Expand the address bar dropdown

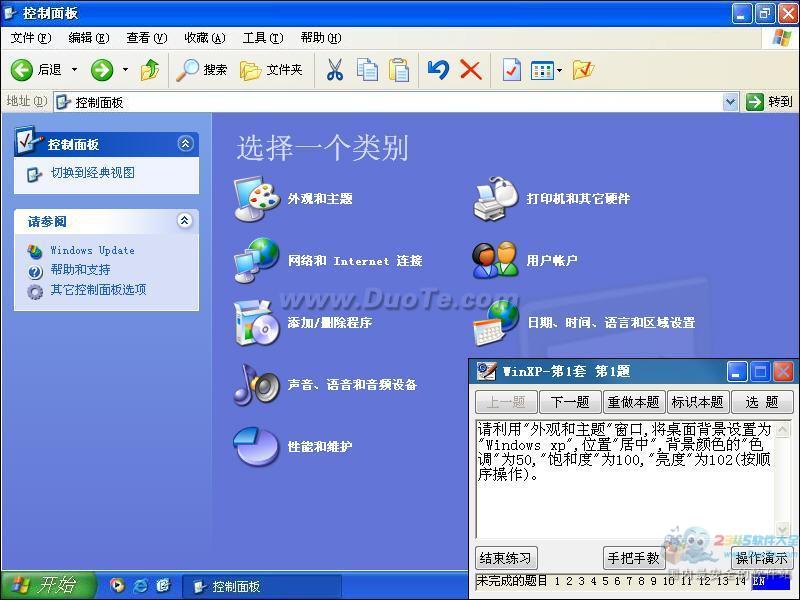731,102
